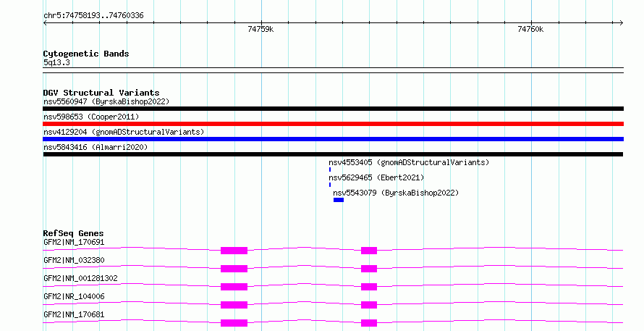Click the GFM2|NR_104006 transcript label
This screenshot has width=644, height=331.
click(x=74, y=296)
